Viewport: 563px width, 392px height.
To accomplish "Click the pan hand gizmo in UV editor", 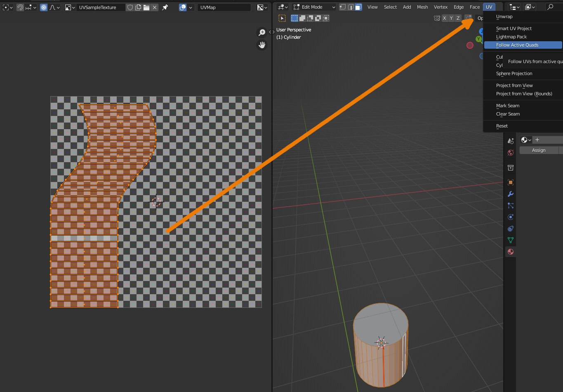I will pyautogui.click(x=262, y=45).
